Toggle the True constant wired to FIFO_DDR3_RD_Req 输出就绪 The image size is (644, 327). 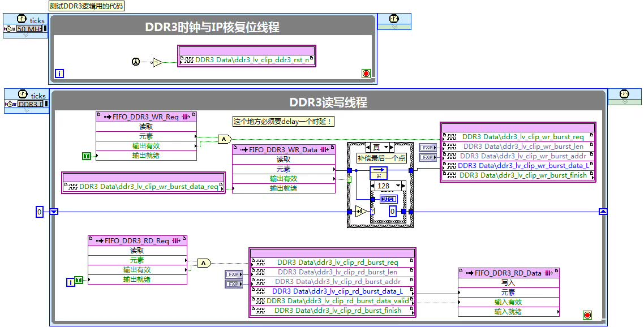[x=79, y=279]
